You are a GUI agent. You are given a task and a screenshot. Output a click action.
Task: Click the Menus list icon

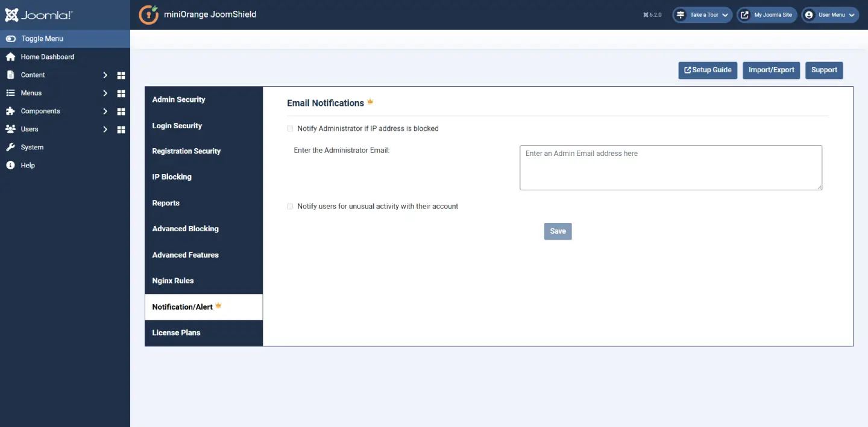(10, 93)
